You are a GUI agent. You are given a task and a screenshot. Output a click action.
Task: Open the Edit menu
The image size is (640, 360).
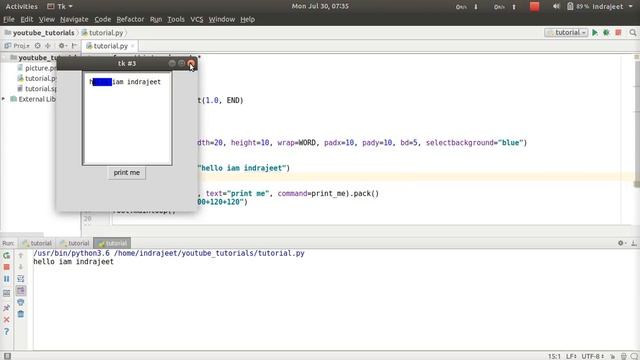[27, 19]
